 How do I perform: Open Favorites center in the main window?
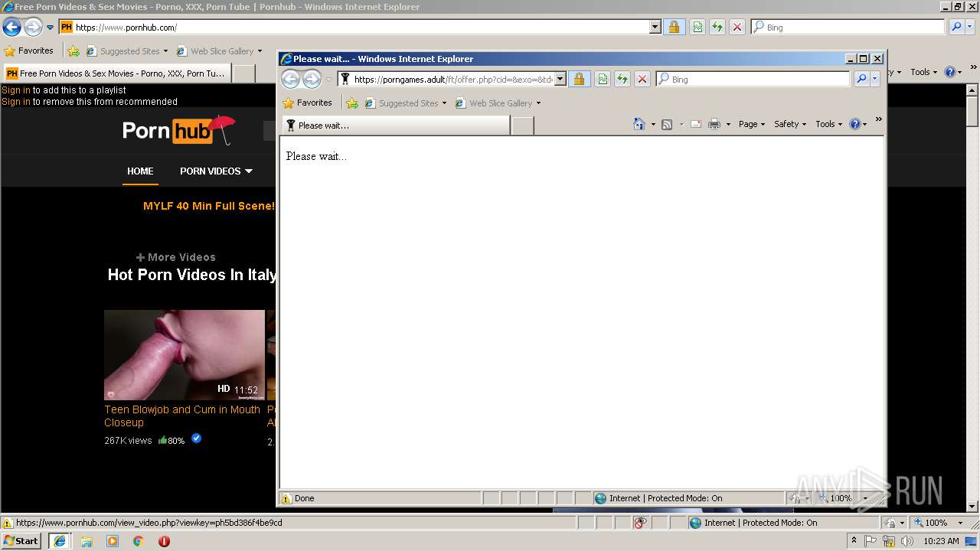click(29, 51)
